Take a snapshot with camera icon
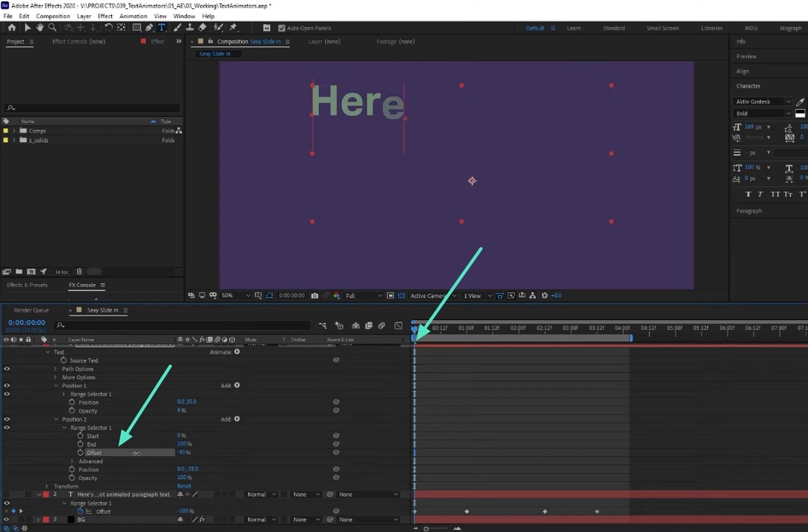 [315, 296]
